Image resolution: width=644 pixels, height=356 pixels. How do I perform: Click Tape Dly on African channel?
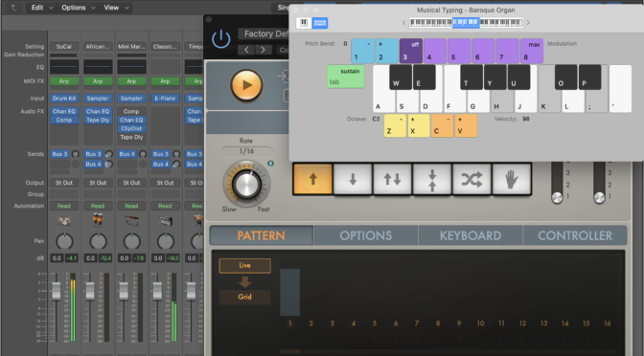click(98, 120)
